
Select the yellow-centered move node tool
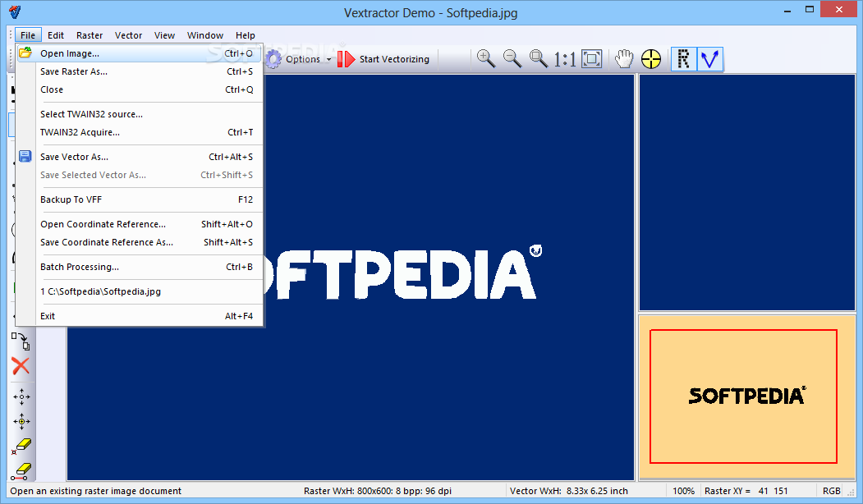pyautogui.click(x=21, y=421)
